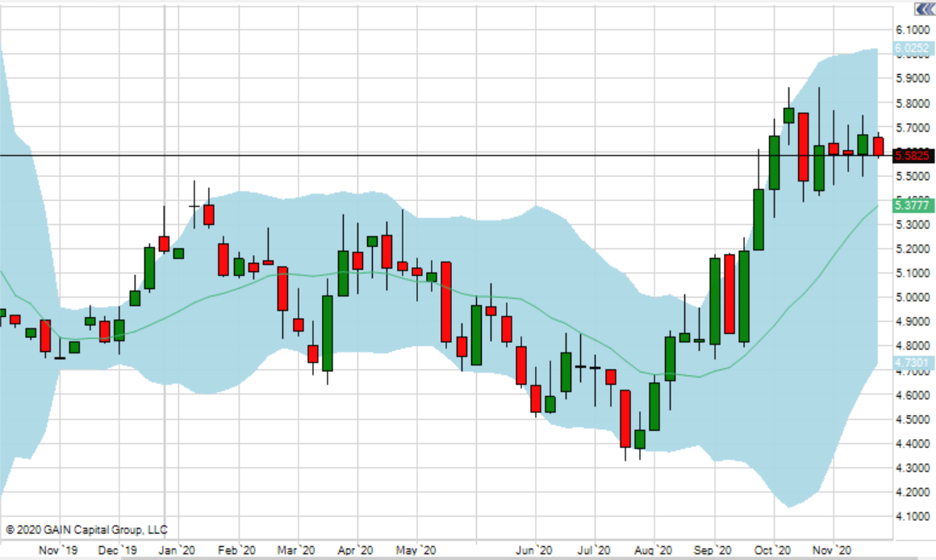The height and width of the screenshot is (560, 936).
Task: Click the 5.2000 price axis label
Action: tap(913, 249)
